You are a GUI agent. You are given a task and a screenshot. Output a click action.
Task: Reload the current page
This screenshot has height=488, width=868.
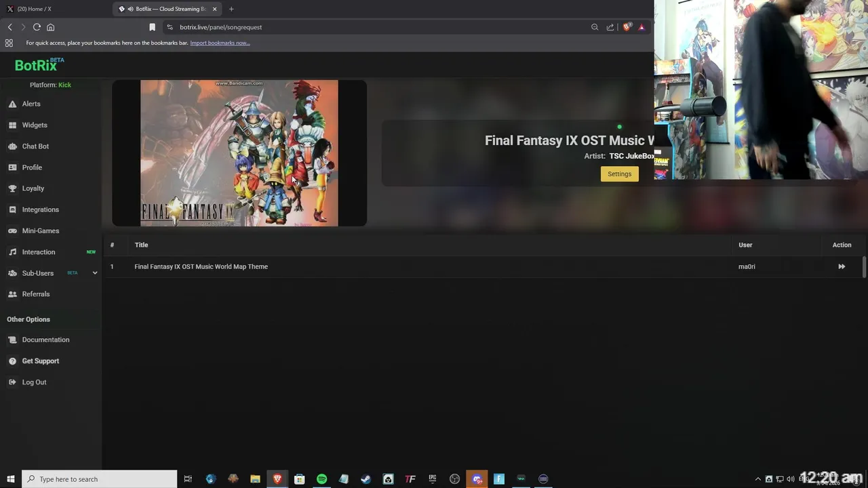point(37,27)
